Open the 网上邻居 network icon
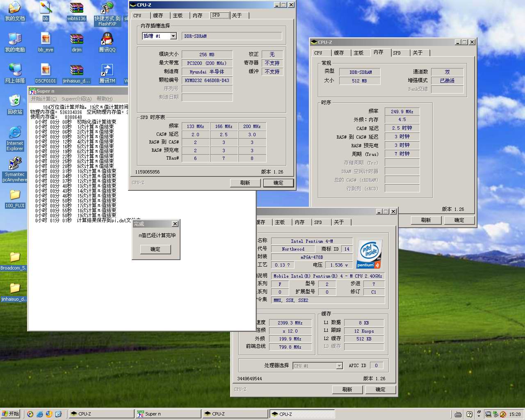Screen dimensions: 525x420 coord(15,73)
